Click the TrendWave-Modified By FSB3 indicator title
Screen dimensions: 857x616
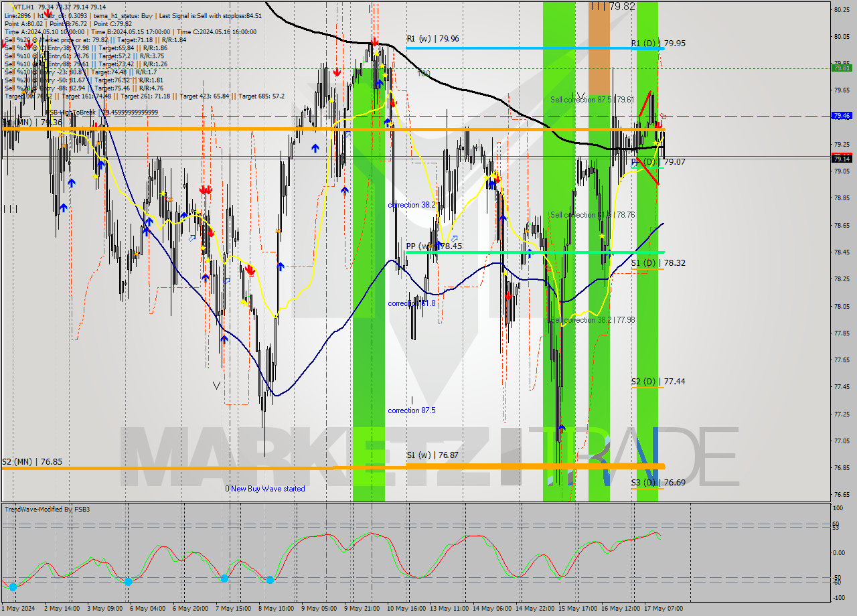(48, 510)
